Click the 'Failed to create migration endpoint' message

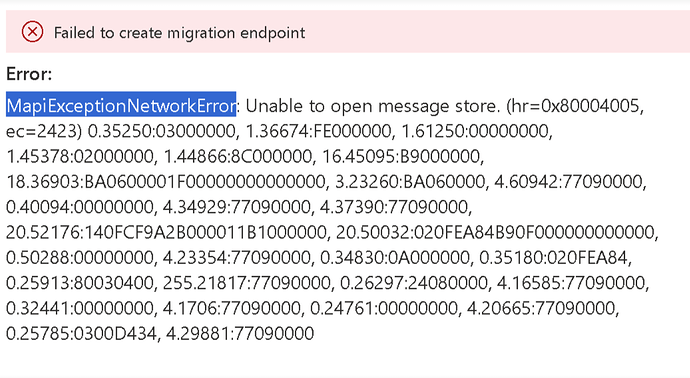pyautogui.click(x=179, y=33)
